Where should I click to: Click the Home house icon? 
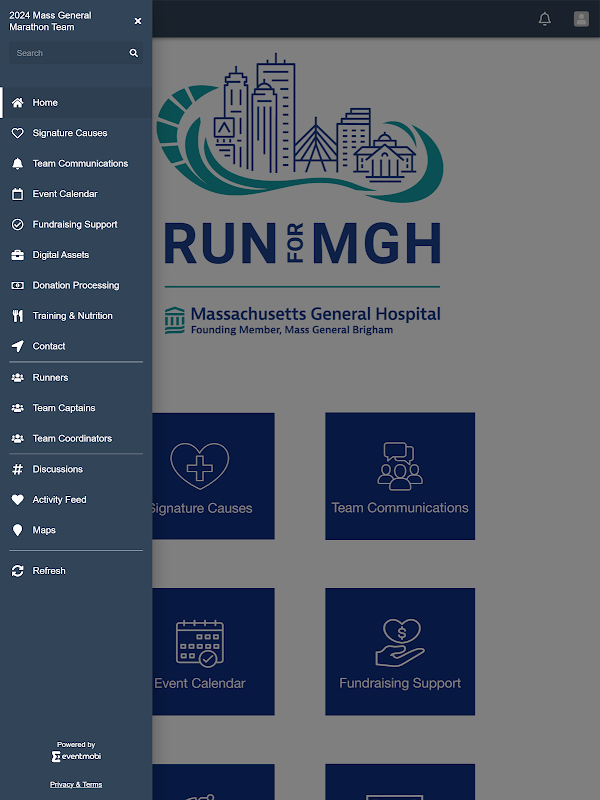(17, 103)
